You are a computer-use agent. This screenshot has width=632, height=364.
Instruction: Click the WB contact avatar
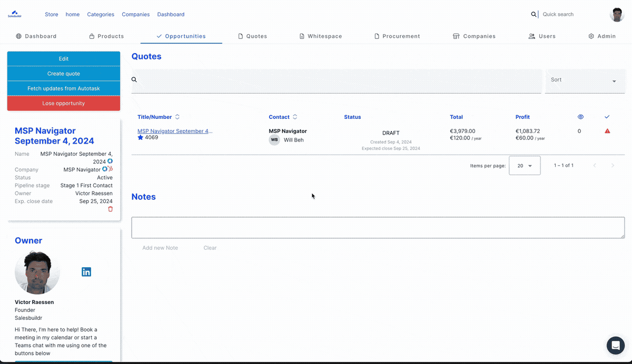click(x=274, y=140)
